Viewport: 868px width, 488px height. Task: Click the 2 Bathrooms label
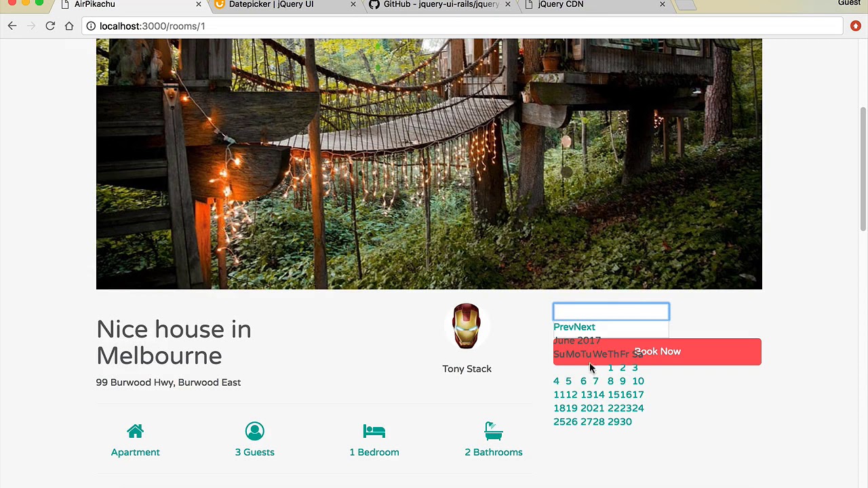[x=494, y=452]
